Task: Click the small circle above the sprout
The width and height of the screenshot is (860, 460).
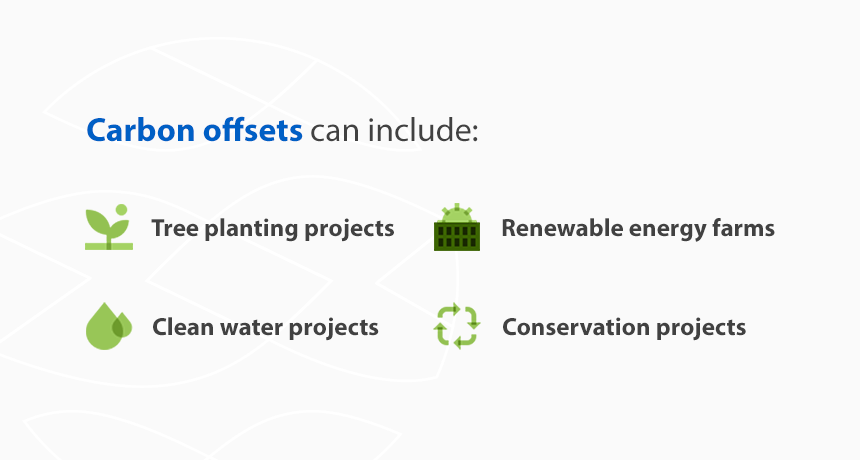Action: [121, 210]
